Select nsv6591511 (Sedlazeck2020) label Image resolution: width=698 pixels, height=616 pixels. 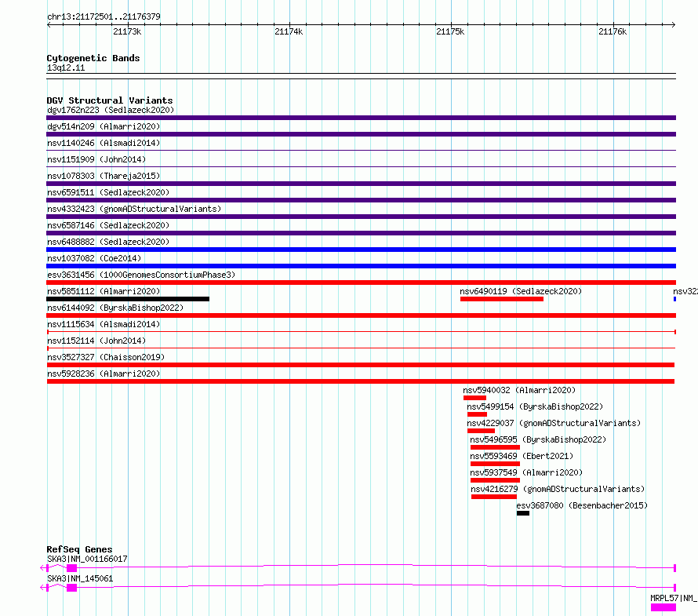(108, 192)
